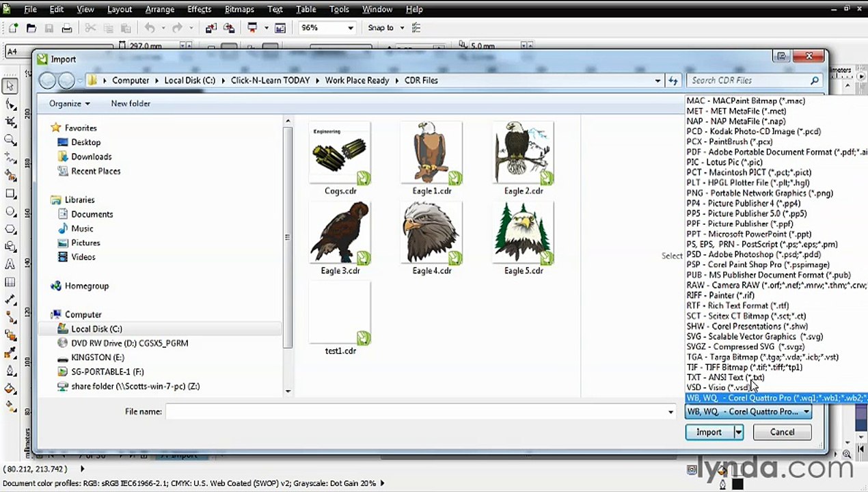Click the Refresh button beside address bar
The width and height of the screenshot is (868, 492).
click(673, 81)
